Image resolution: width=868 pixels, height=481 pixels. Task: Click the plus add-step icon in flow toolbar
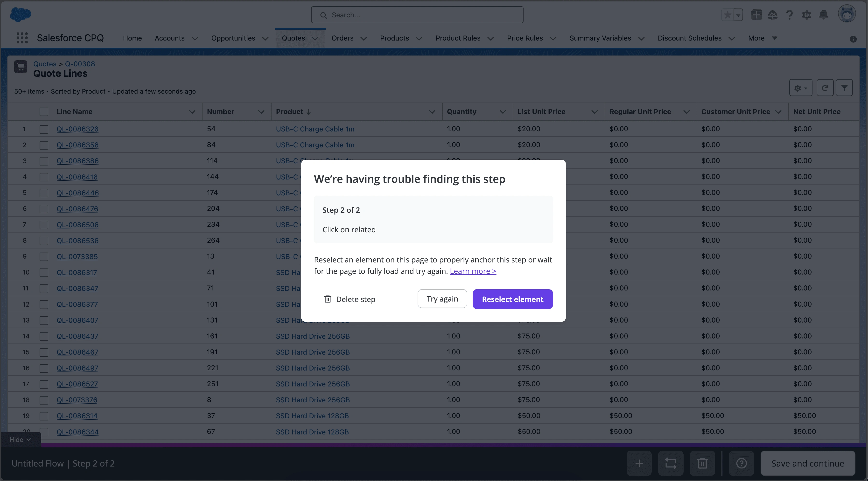pyautogui.click(x=639, y=463)
